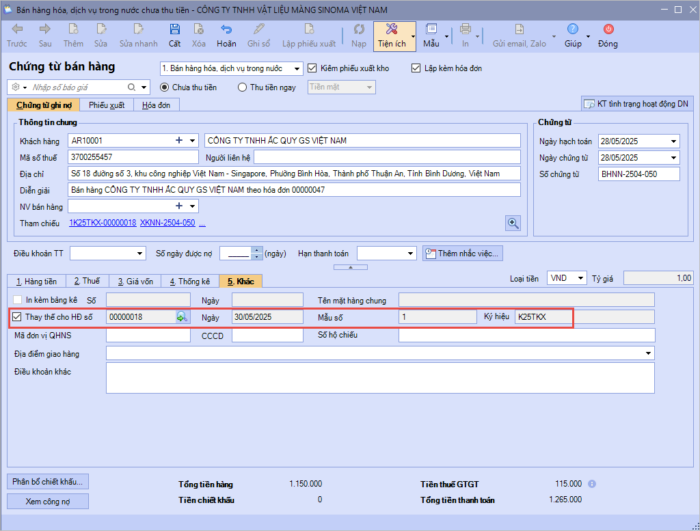
Task: Open the Loại tiền VND dropdown
Action: tap(583, 278)
